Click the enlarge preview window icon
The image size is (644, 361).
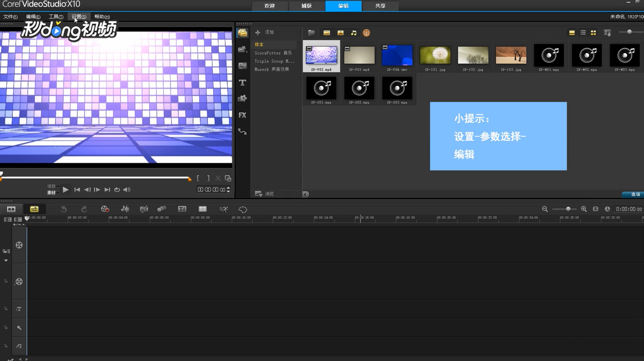(x=228, y=178)
